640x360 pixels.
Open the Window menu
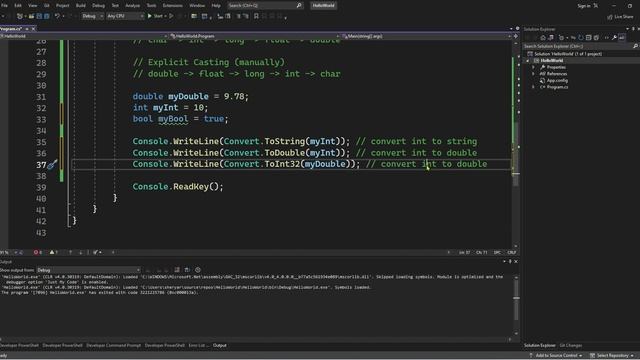pyautogui.click(x=197, y=5)
